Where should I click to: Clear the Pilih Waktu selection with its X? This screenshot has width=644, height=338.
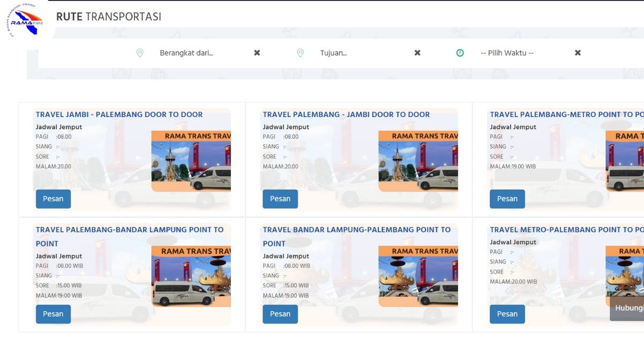coord(578,53)
